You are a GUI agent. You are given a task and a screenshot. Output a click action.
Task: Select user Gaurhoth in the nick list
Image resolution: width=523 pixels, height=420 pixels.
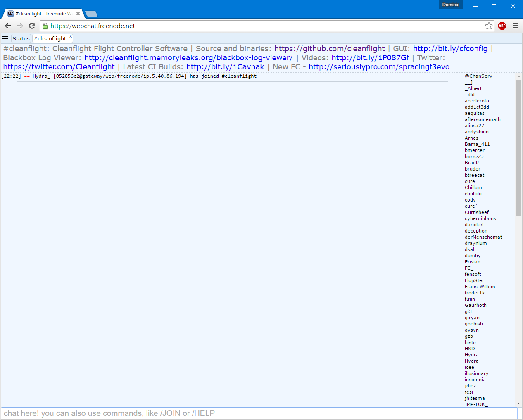coord(475,305)
